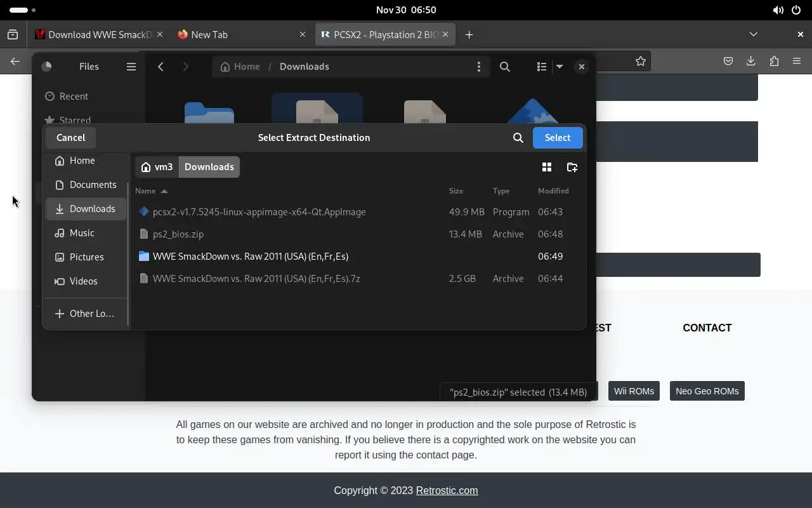Screen dimensions: 812x508
Task: Select Documents in the dialog sidebar
Action: click(x=86, y=185)
